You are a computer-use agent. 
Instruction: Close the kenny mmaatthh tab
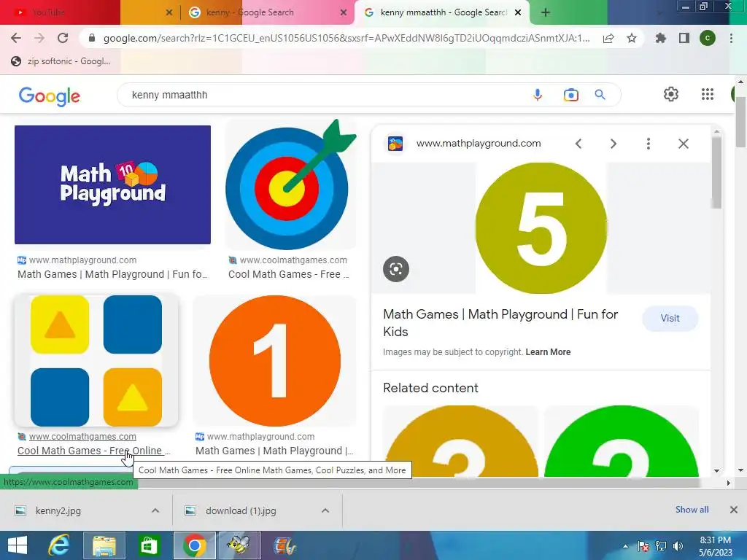pos(518,13)
